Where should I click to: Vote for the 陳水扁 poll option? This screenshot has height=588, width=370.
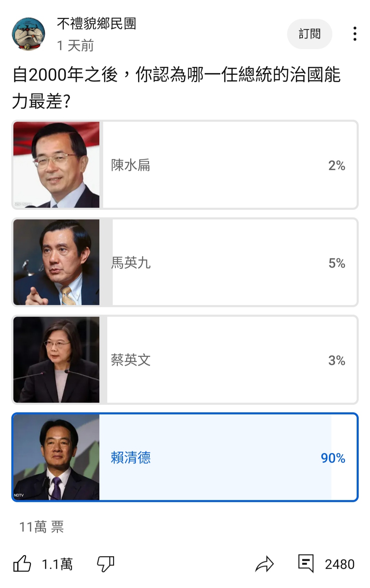click(185, 165)
